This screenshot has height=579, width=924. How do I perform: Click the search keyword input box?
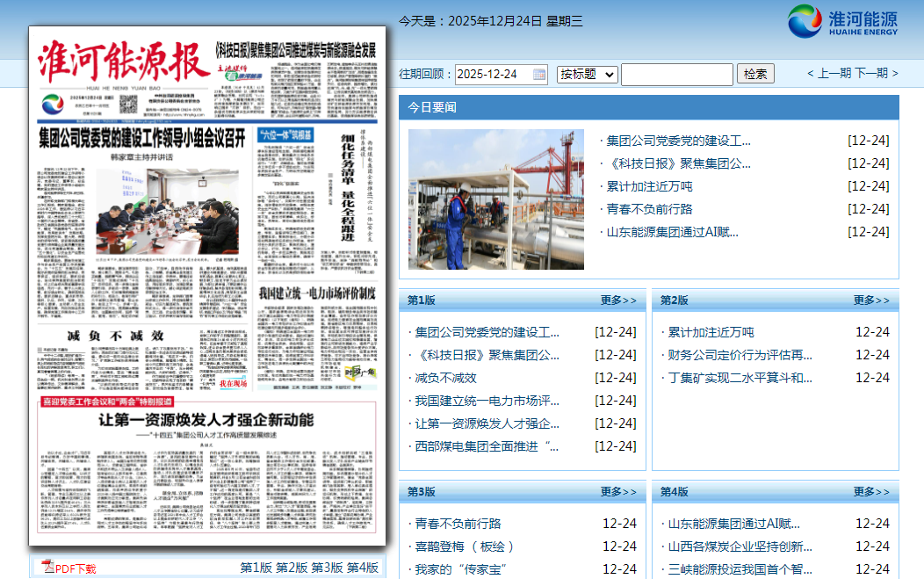tap(676, 75)
